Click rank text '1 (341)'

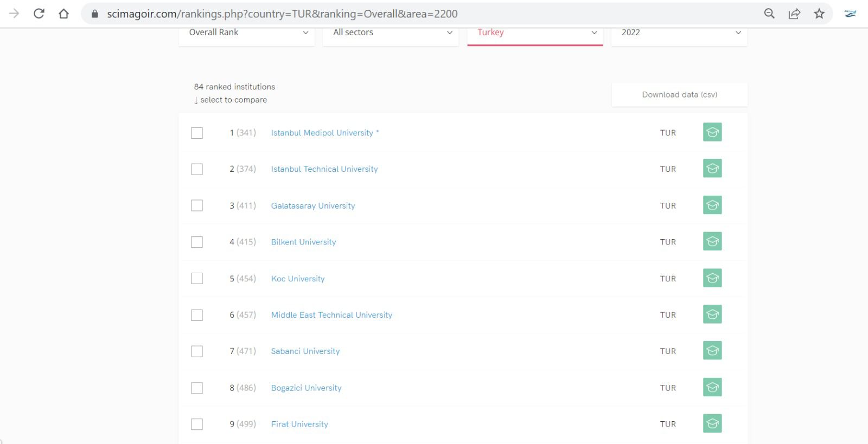[x=242, y=133]
